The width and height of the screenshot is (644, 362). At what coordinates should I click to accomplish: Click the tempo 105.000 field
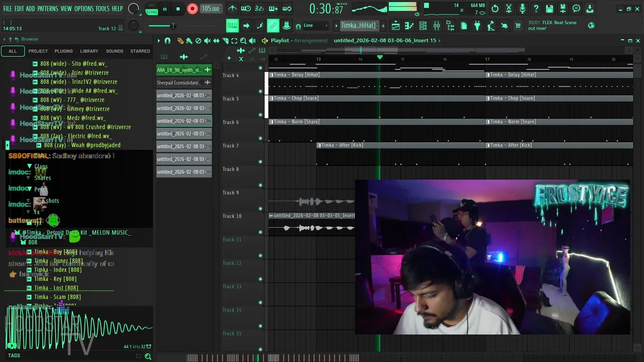tap(210, 9)
